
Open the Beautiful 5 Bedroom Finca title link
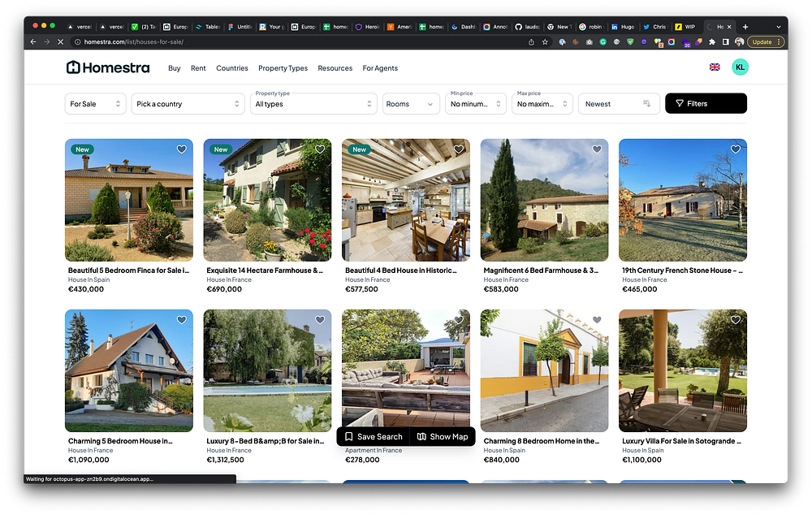128,270
